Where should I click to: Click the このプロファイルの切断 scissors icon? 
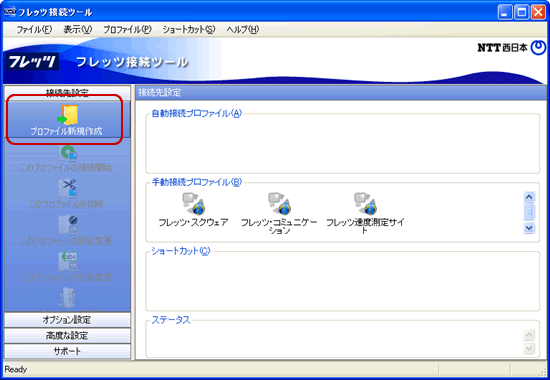click(x=68, y=188)
